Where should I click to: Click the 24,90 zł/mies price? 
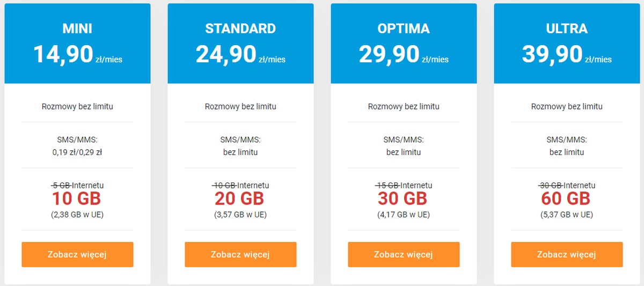(x=240, y=55)
